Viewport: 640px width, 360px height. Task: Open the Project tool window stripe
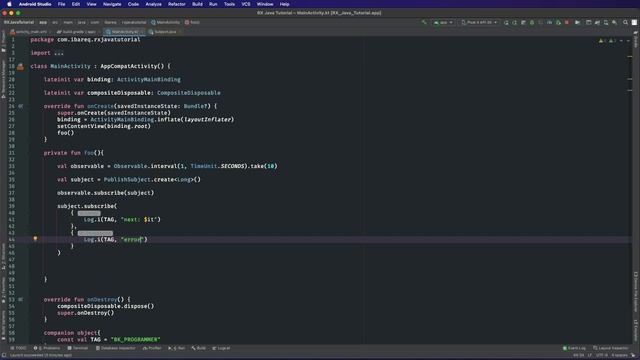point(3,42)
